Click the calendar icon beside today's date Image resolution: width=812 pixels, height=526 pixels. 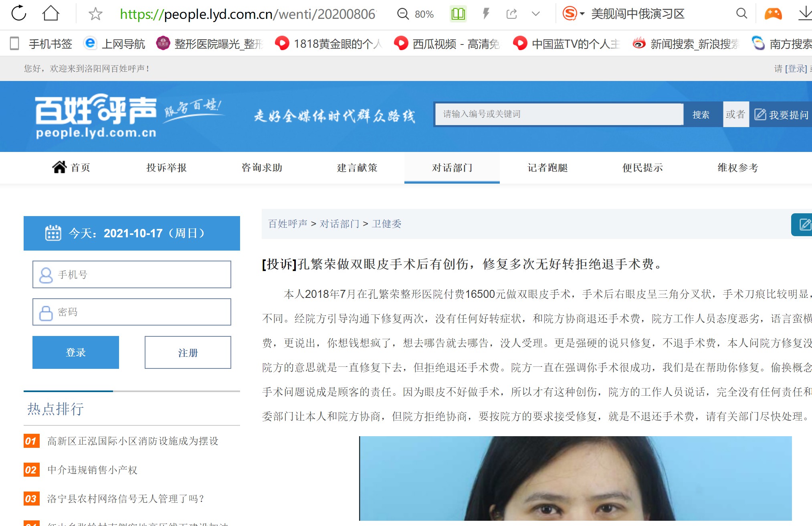(53, 233)
